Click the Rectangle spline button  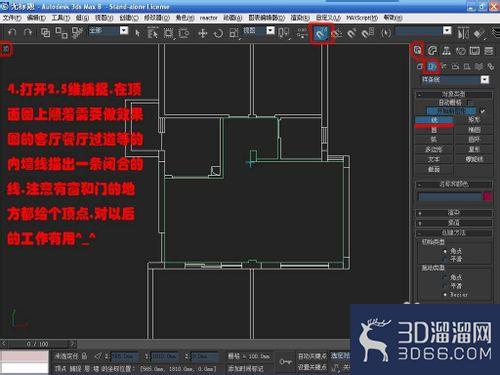coord(474,120)
